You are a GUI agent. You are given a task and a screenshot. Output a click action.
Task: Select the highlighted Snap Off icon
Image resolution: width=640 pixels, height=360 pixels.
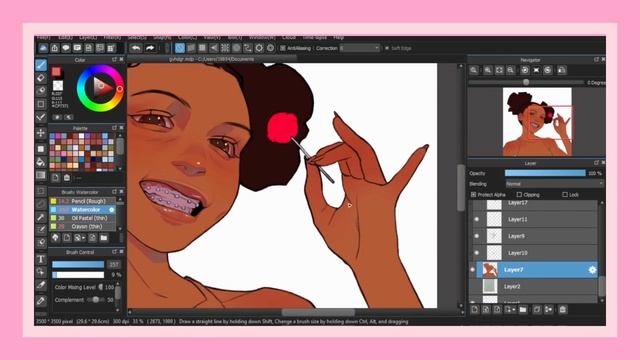180,48
